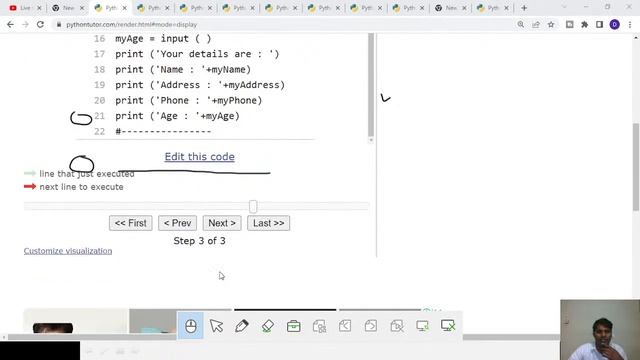This screenshot has height=360, width=640.
Task: Choose the pen drawing tool
Action: click(242, 326)
